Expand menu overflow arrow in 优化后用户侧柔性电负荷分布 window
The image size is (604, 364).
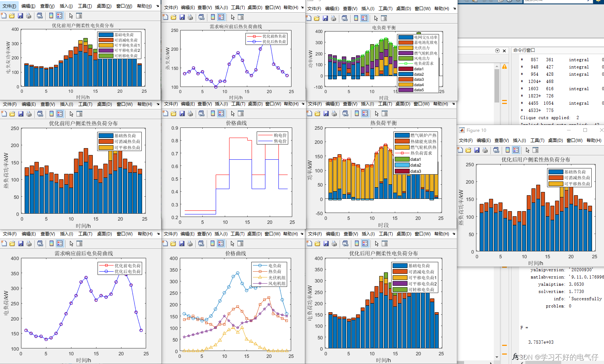(453, 234)
